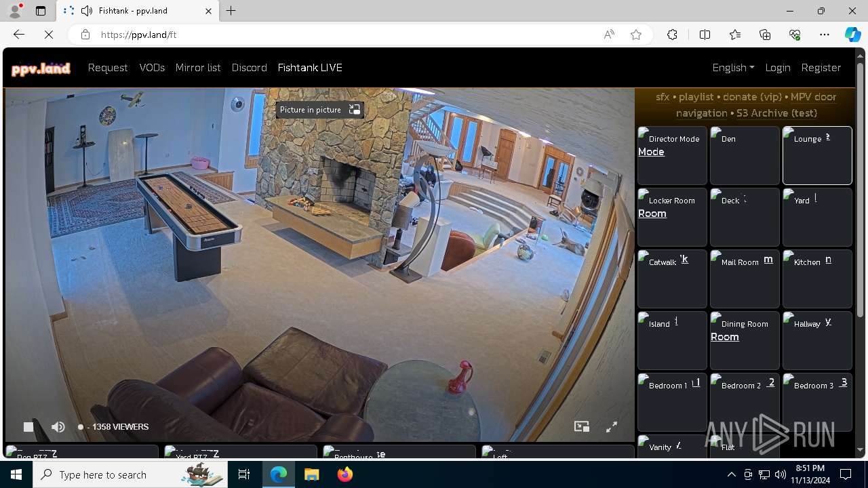
Task: Open the Windows Start menu
Action: pyautogui.click(x=16, y=474)
